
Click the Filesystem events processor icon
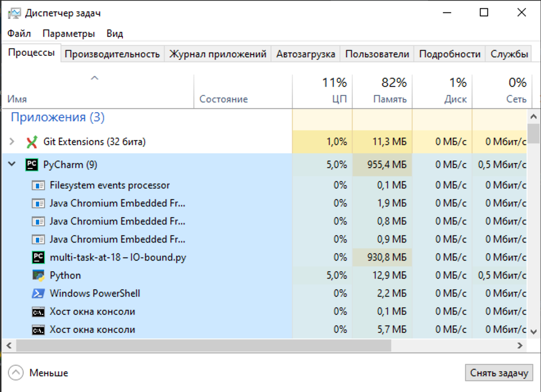click(38, 185)
